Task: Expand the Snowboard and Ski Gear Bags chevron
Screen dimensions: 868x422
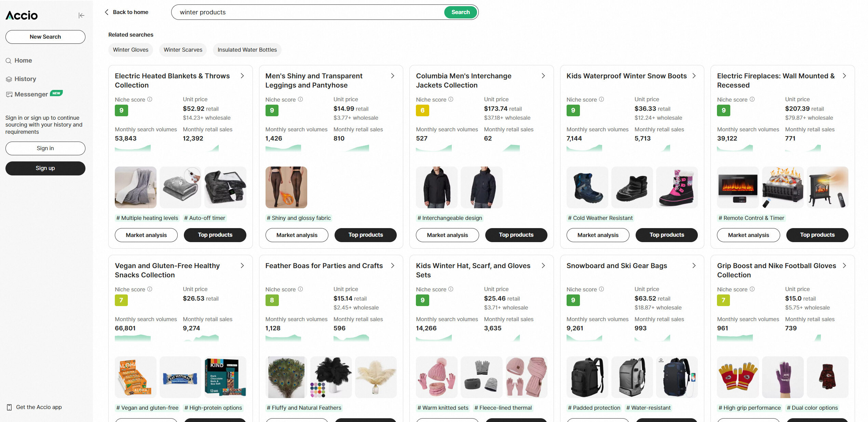Action: [694, 266]
